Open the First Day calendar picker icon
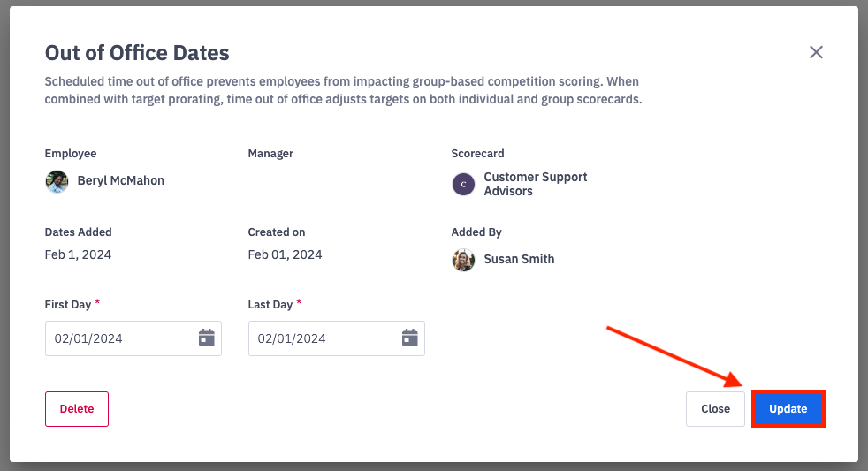This screenshot has height=471, width=868. point(207,338)
